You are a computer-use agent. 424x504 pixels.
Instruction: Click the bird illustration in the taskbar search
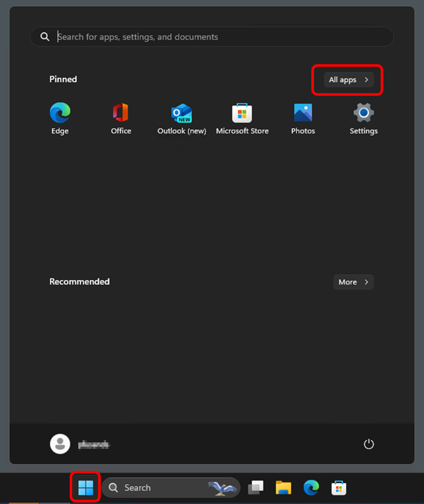coord(222,488)
